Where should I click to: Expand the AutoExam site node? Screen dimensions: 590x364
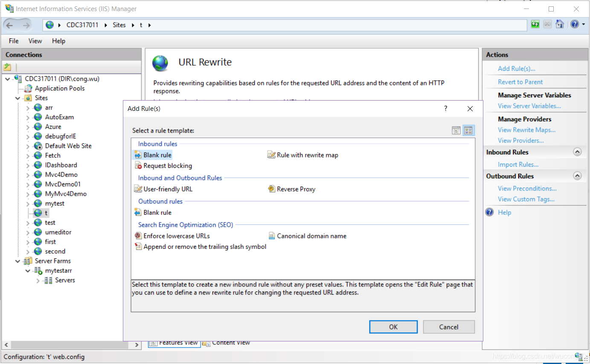click(x=28, y=117)
